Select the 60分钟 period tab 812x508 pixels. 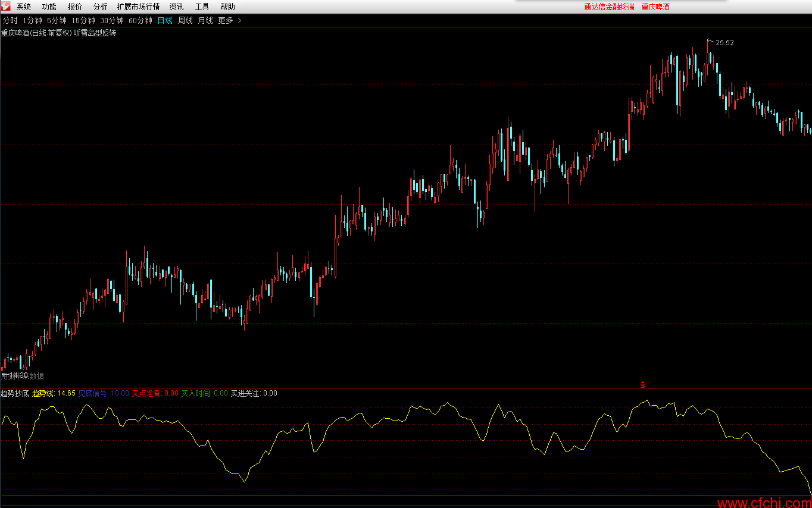click(x=140, y=21)
